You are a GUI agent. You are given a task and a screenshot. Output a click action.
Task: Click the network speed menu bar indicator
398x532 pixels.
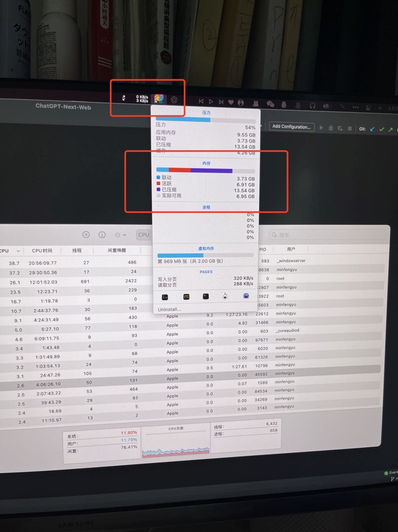point(141,99)
